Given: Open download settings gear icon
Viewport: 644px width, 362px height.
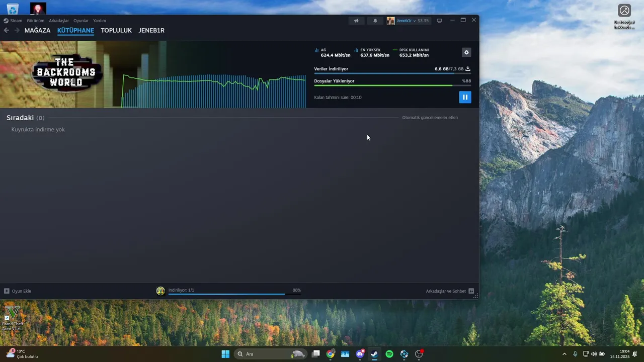Looking at the screenshot, I should (x=466, y=52).
